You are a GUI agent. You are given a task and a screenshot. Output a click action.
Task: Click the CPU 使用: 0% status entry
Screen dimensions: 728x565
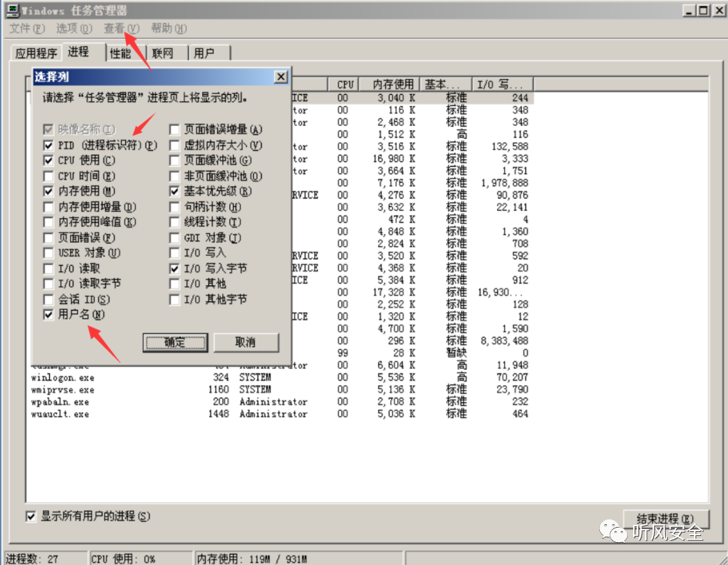pos(140,559)
